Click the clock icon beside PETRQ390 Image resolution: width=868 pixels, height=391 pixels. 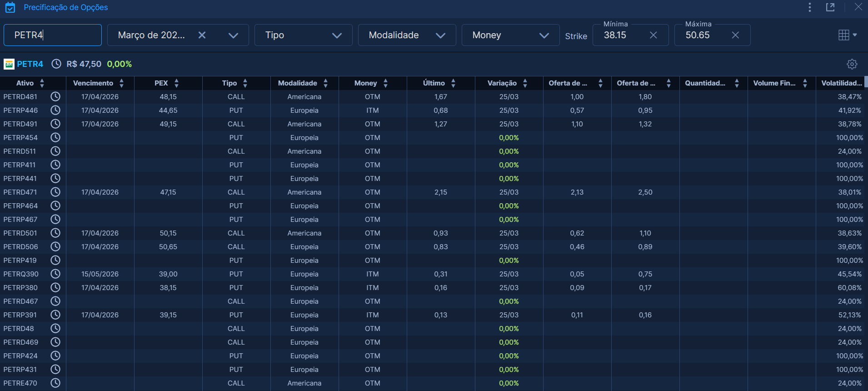pos(55,274)
